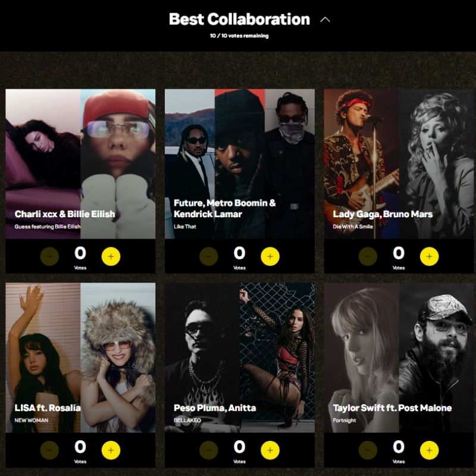Image resolution: width=476 pixels, height=476 pixels.
Task: Collapse the Best Collaboration category chevron
Action: coord(325,20)
